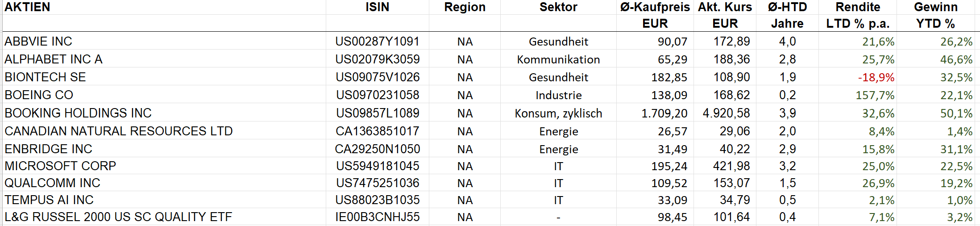Image resolution: width=980 pixels, height=226 pixels.
Task: Select BOOKING HOLDINGS INC cell
Action: pyautogui.click(x=78, y=113)
